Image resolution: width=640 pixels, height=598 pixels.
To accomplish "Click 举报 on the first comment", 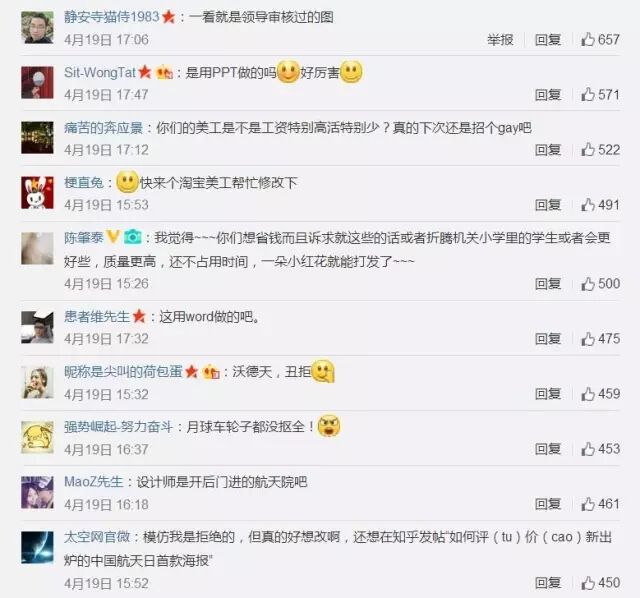I will (500, 40).
